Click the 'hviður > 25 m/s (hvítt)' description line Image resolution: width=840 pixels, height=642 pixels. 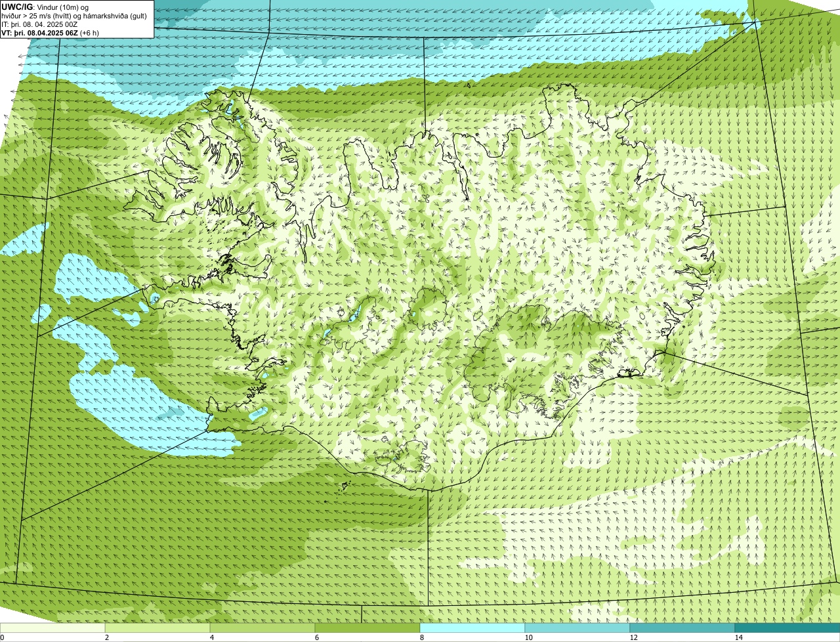(74, 16)
